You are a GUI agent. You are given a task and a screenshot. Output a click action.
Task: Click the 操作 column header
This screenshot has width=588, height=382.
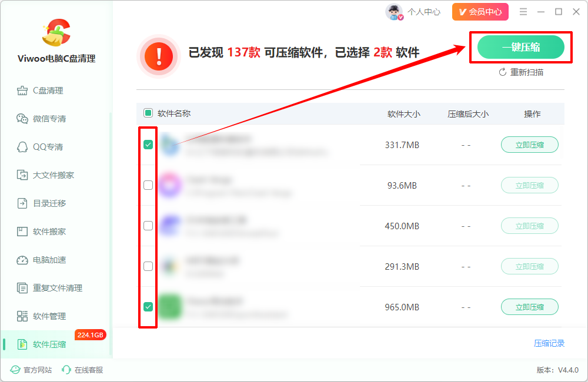coord(532,114)
